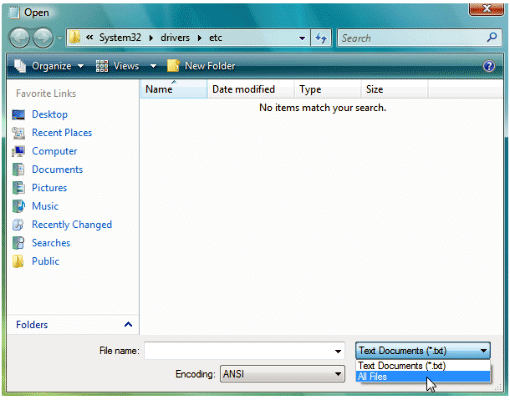Open the Organize dropdown menu
This screenshot has width=510, height=400.
80,66
